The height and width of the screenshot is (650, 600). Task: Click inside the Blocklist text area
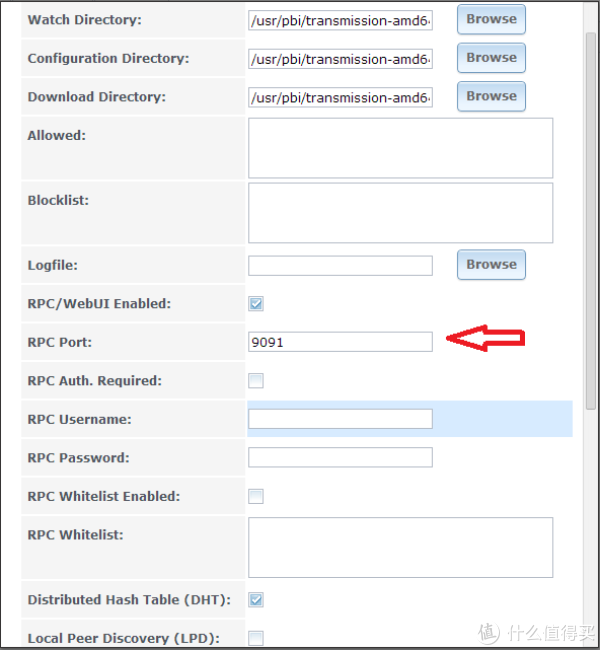(400, 212)
